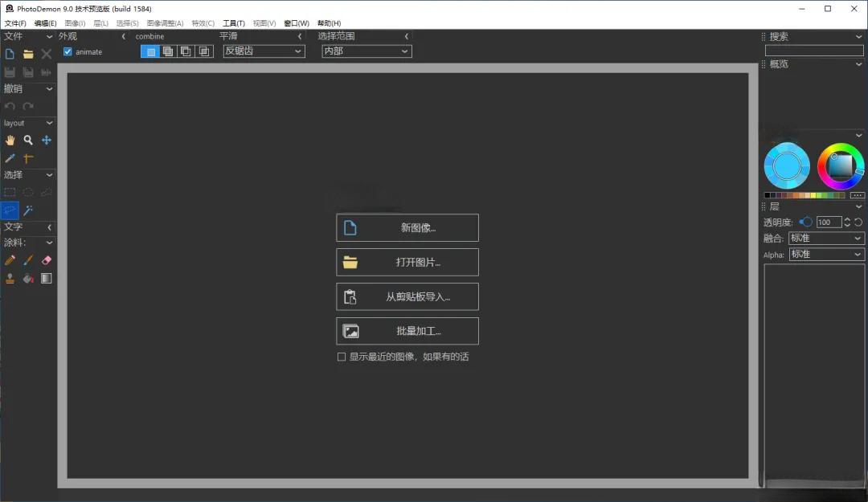Select the Pencil tool
Screen dimensions: 868x502
[10, 260]
